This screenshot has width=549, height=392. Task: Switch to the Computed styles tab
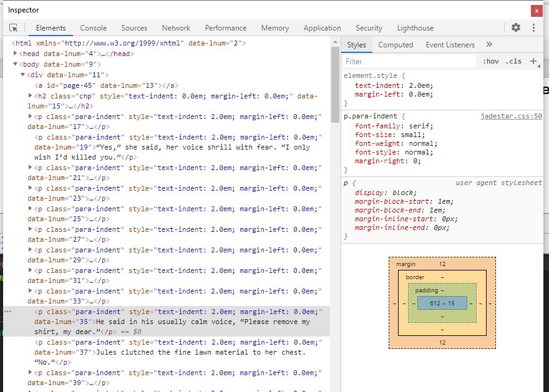(x=396, y=45)
